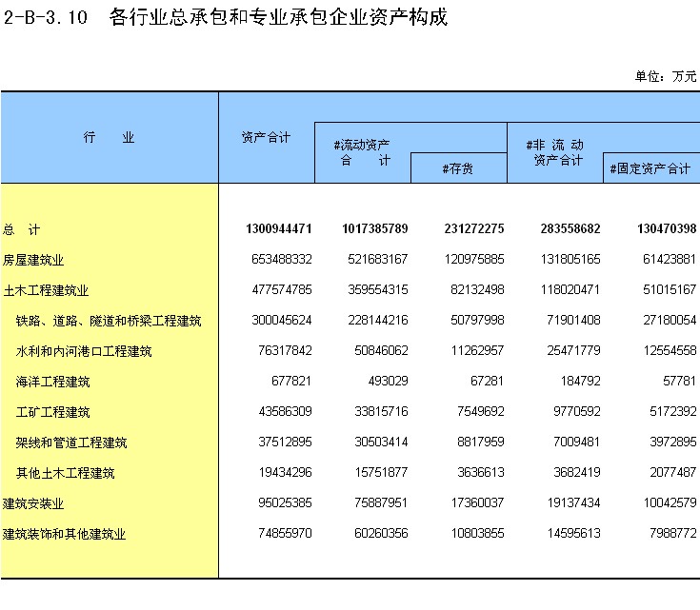
Task: Select total current assets value 1017385789
Action: (x=375, y=229)
